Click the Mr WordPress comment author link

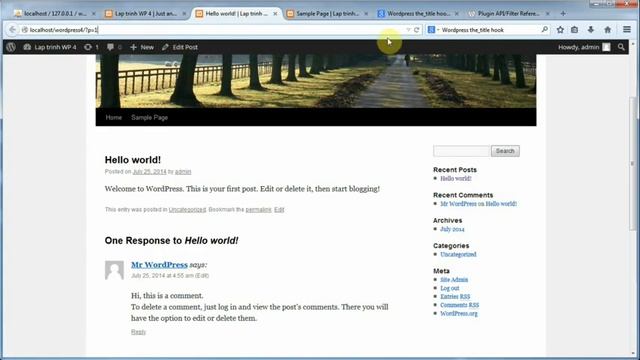159,264
